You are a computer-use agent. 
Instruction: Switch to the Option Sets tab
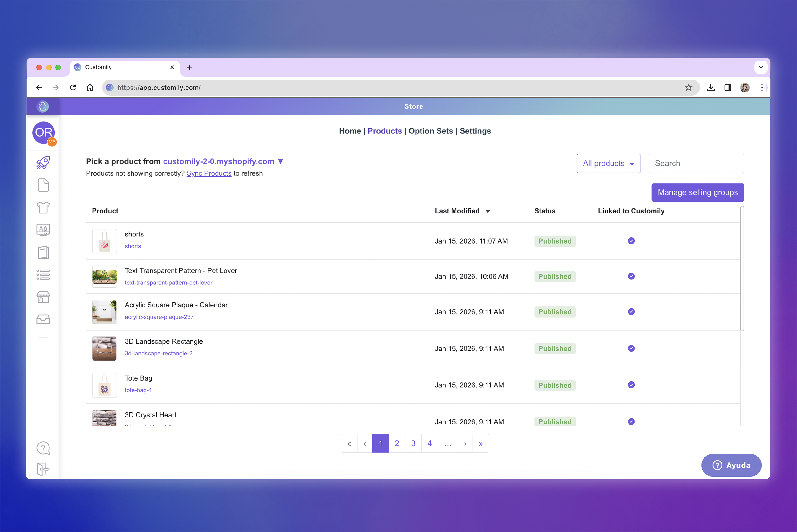pyautogui.click(x=430, y=131)
